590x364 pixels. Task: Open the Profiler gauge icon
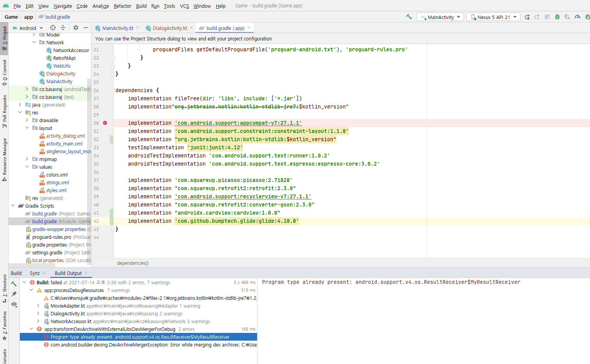578,17
